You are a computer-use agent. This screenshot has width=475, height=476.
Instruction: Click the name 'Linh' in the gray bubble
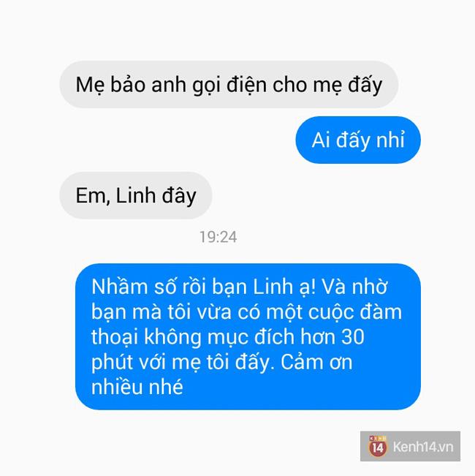tap(136, 195)
